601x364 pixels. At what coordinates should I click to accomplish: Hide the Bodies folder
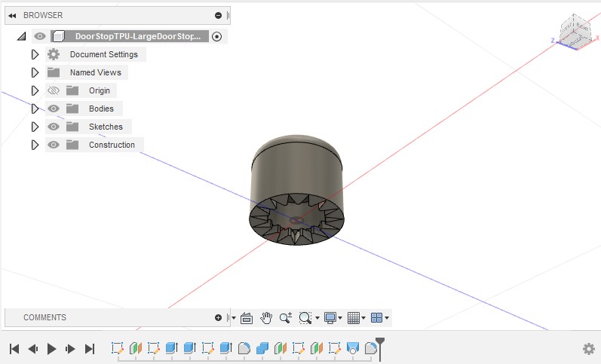[x=54, y=109]
